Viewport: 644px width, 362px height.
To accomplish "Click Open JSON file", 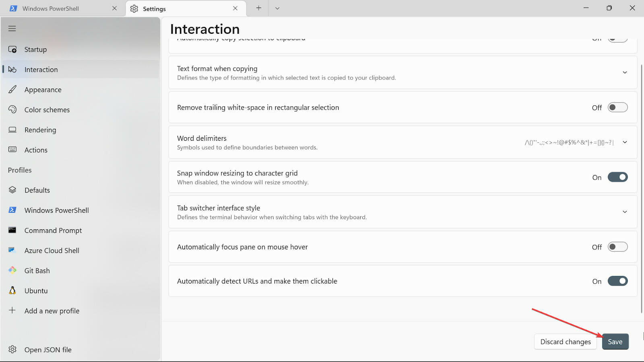I will click(80, 350).
